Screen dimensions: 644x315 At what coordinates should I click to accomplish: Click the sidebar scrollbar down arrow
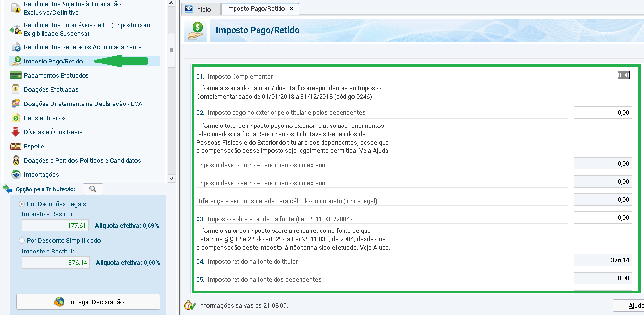pyautogui.click(x=171, y=179)
